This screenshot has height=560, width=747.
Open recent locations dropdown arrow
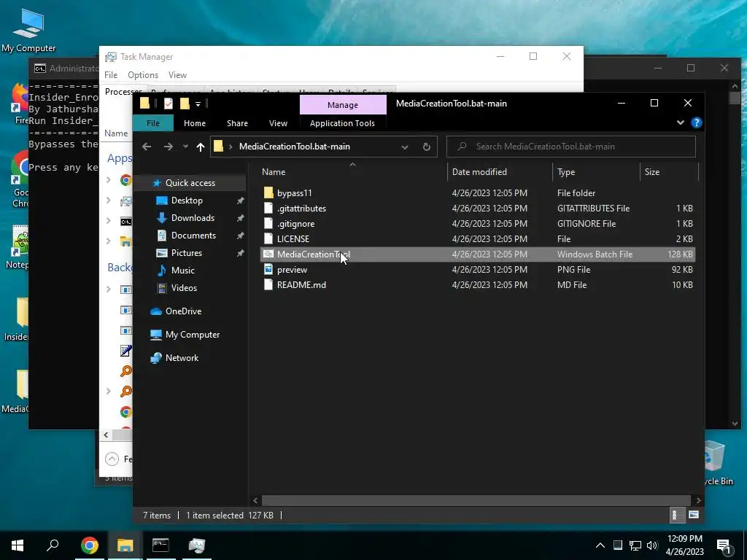tap(185, 147)
